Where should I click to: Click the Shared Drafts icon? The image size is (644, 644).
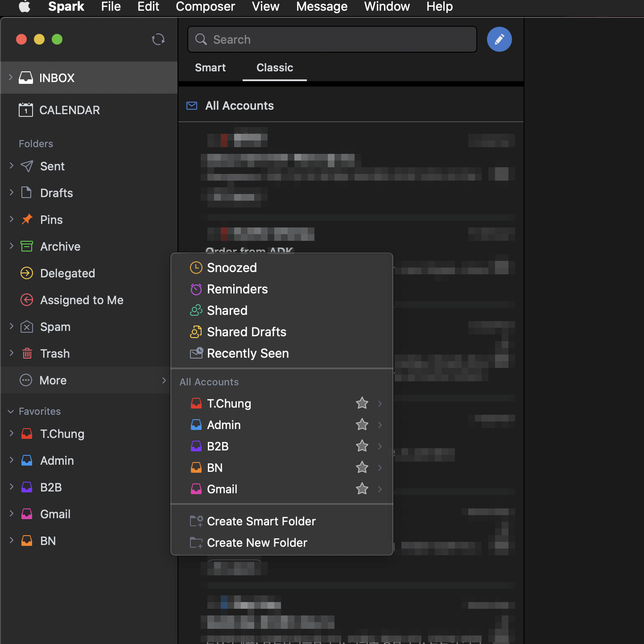(x=196, y=332)
